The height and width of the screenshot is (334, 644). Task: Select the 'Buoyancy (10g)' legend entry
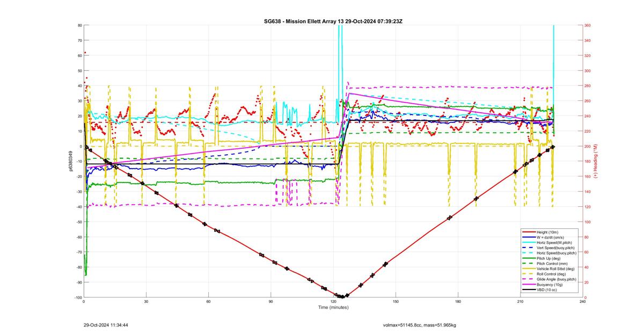coord(550,285)
